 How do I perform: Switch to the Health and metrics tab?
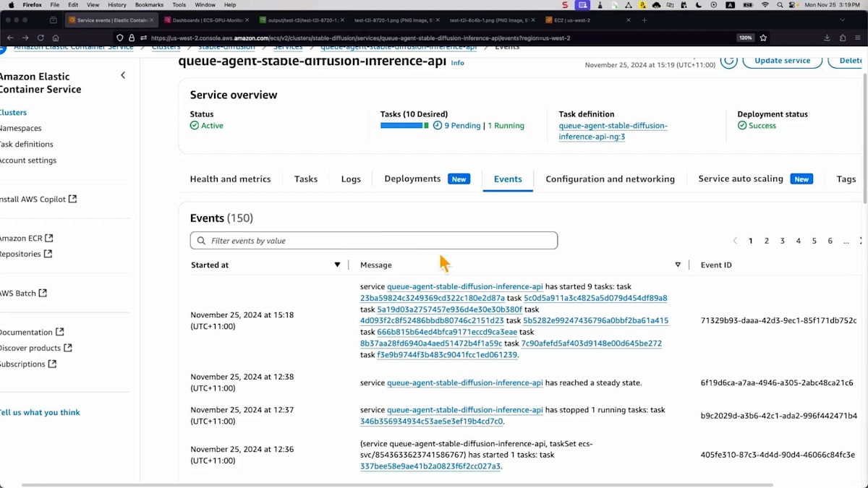pyautogui.click(x=230, y=179)
